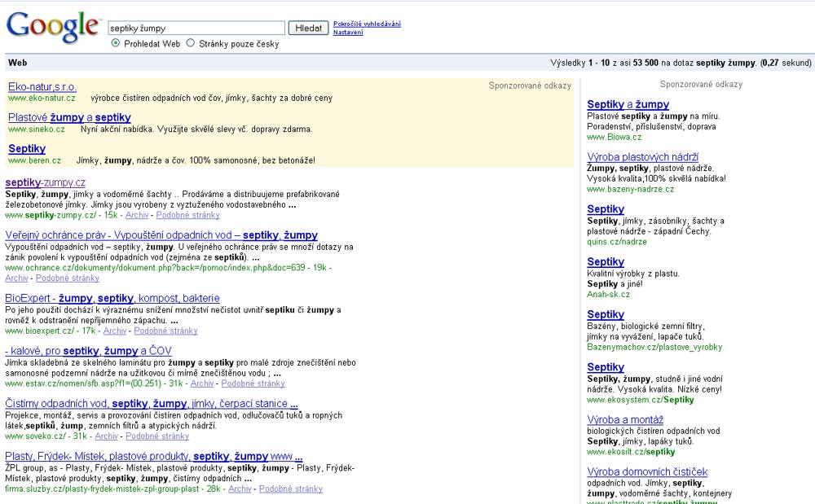
Task: Open 'Plasty, Frýdek-Místek' result
Action: click(154, 456)
